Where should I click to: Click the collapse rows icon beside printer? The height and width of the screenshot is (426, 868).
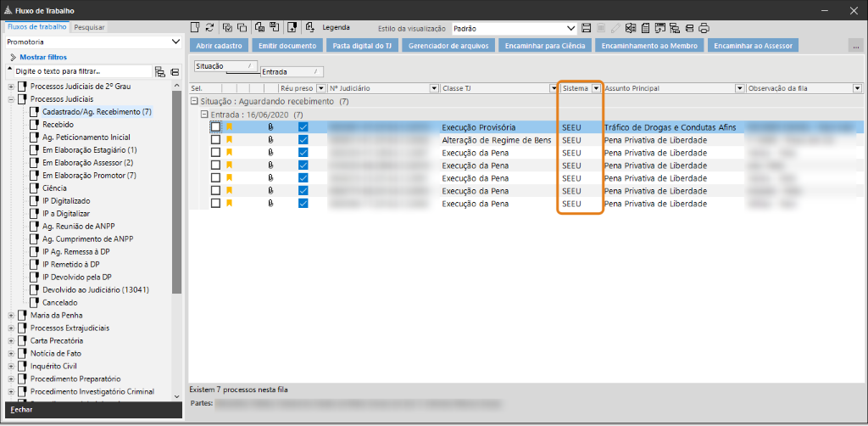pyautogui.click(x=690, y=28)
